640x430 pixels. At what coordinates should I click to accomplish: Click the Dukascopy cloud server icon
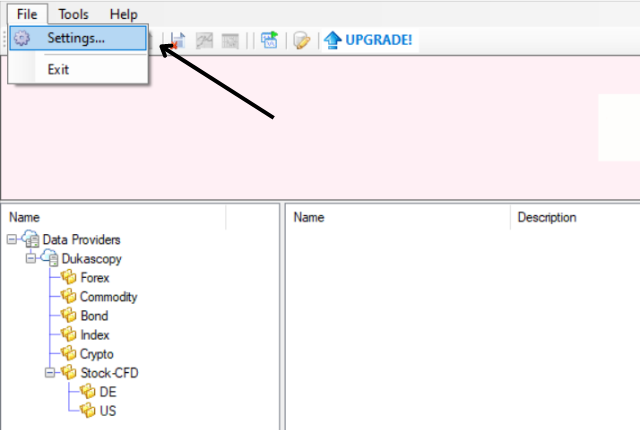[50, 259]
